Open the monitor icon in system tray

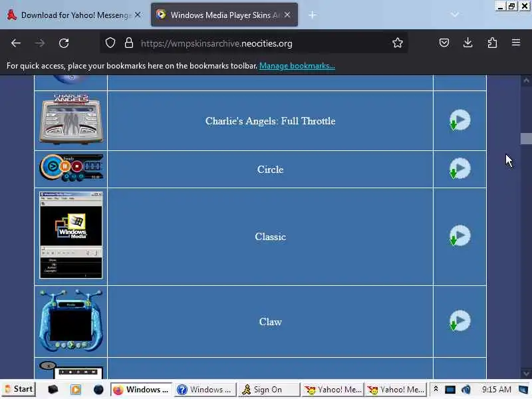(450, 390)
